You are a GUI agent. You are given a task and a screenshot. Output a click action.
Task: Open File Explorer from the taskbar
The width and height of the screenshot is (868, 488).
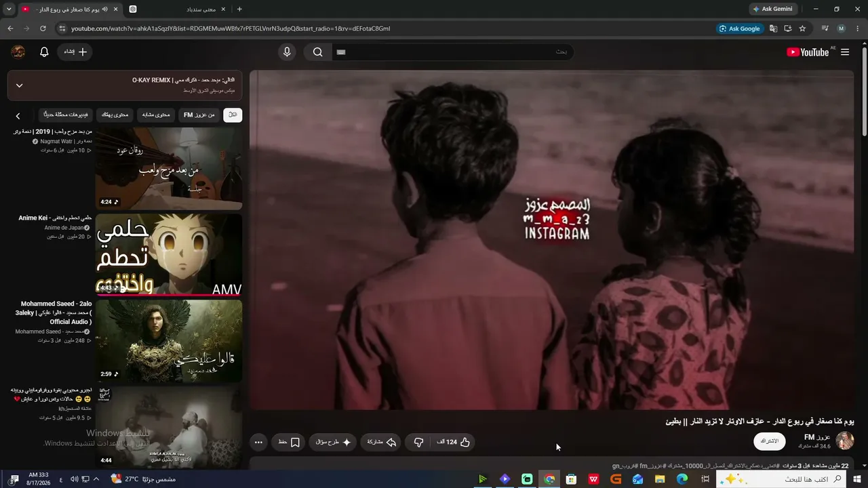660,479
